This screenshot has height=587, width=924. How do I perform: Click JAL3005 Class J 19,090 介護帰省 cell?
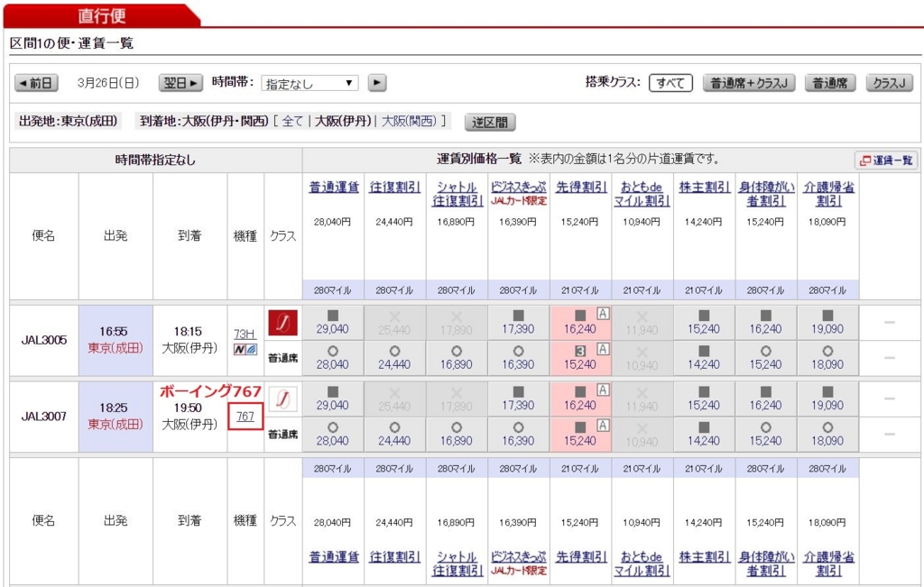click(x=828, y=323)
